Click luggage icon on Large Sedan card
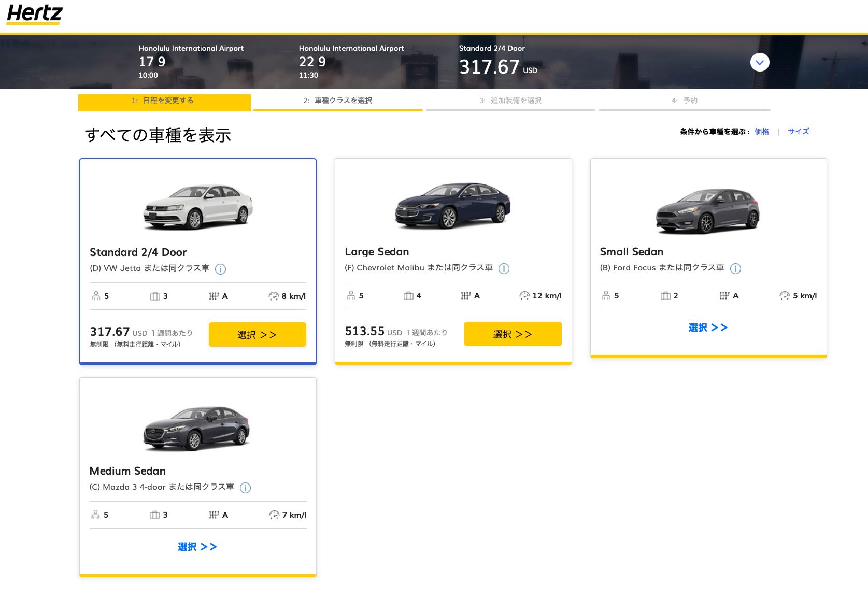 [408, 295]
